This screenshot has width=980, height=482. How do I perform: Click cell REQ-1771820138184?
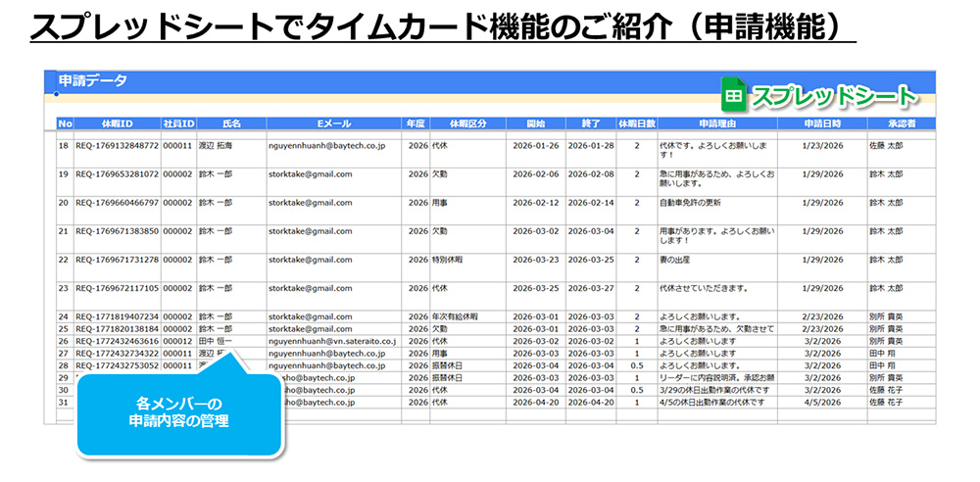click(x=117, y=329)
